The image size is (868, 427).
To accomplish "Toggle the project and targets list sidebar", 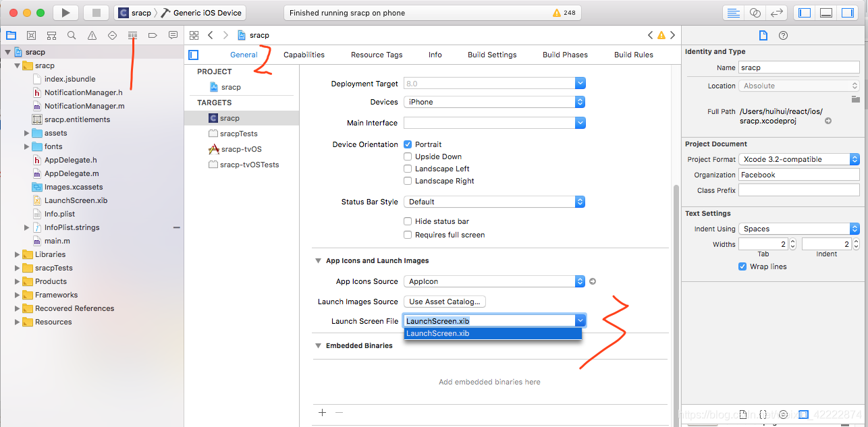I will pos(194,55).
